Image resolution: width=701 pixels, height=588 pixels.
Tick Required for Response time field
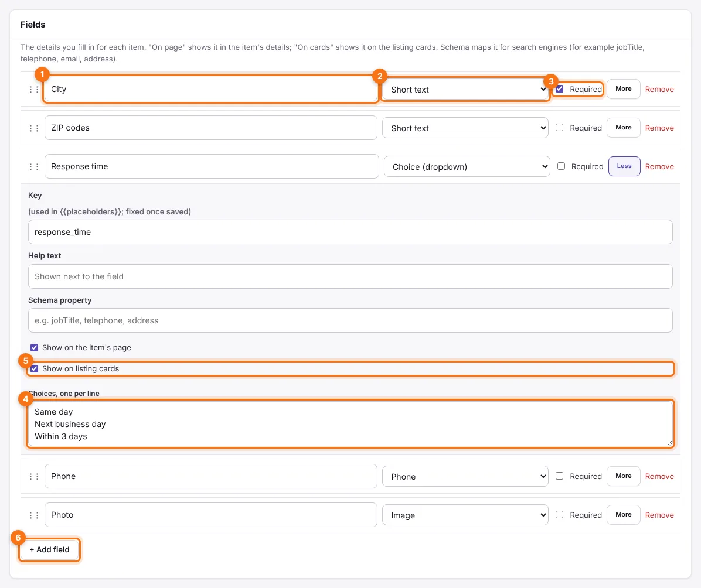(x=561, y=166)
